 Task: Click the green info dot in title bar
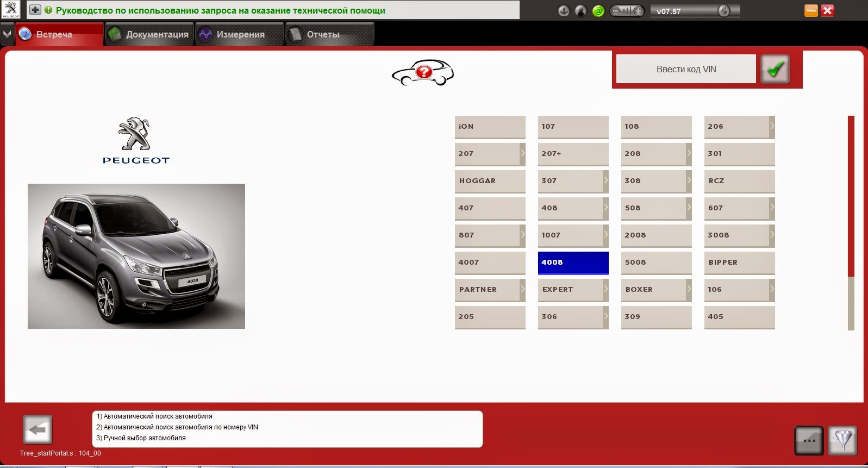48,10
